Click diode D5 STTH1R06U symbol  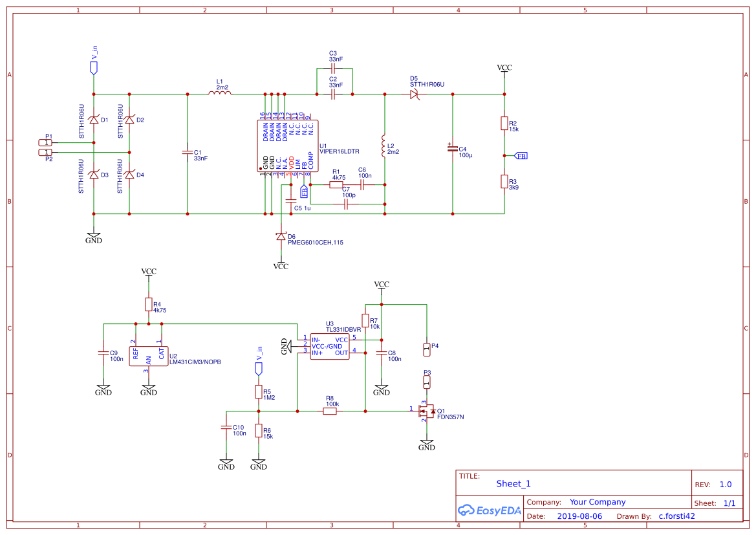(x=414, y=94)
